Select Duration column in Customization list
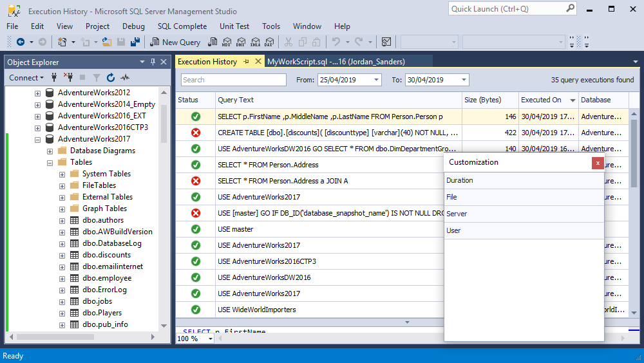This screenshot has height=363, width=644. pos(524,180)
